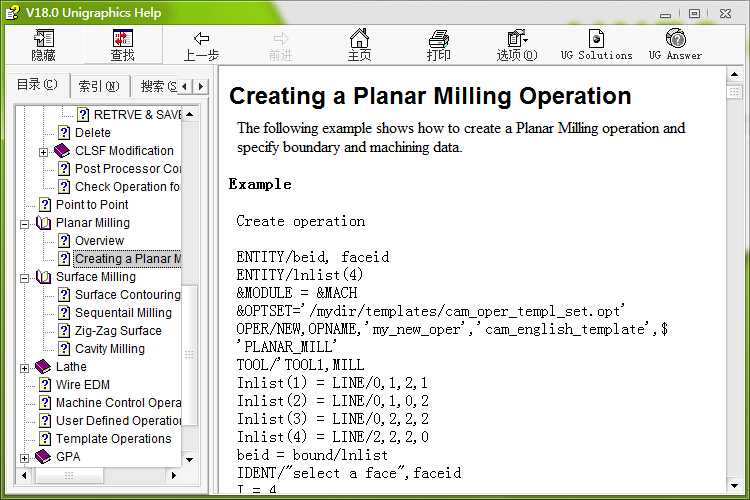This screenshot has width=750, height=500.
Task: Click the 打印 (Print) icon
Action: [x=438, y=40]
